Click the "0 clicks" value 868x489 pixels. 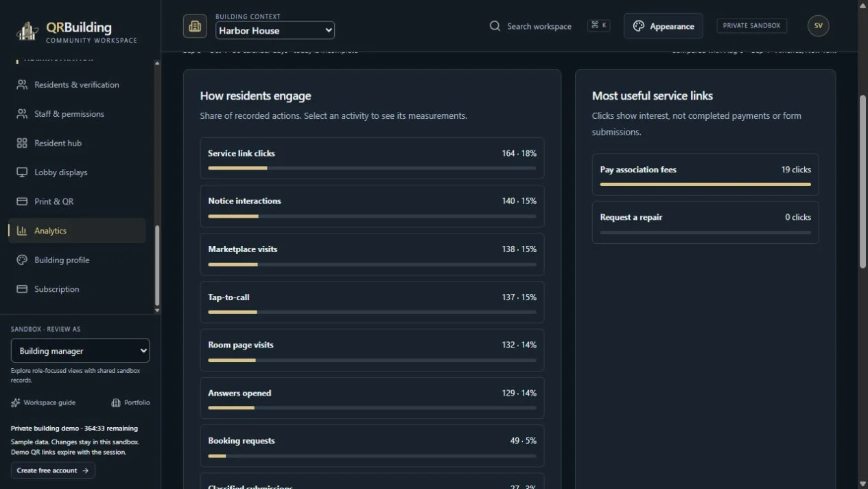pos(798,217)
